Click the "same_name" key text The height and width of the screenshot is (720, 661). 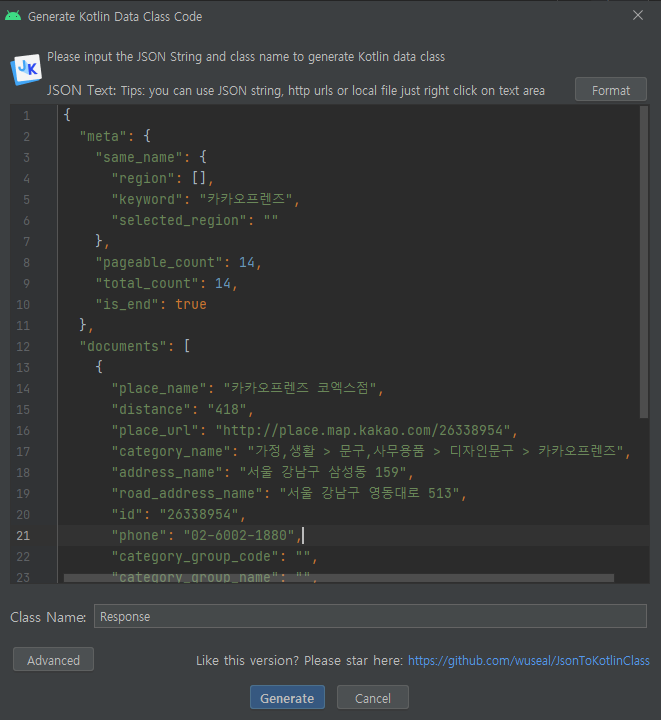[139, 158]
